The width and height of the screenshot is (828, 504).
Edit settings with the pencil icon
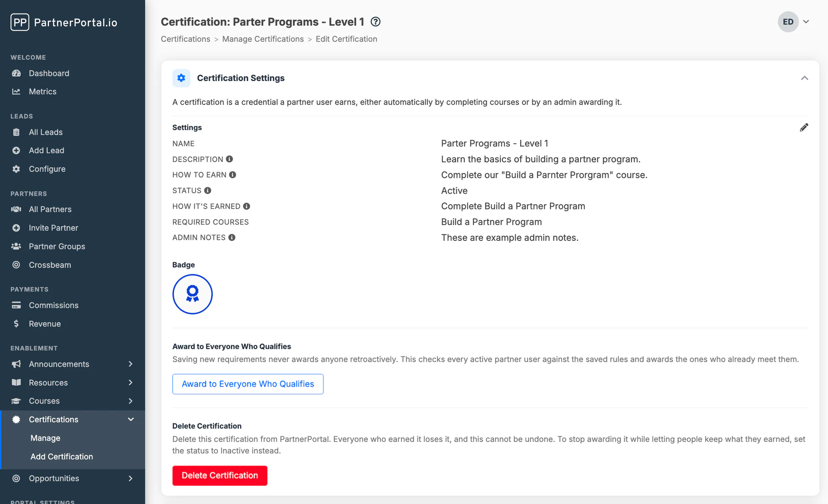(x=804, y=127)
